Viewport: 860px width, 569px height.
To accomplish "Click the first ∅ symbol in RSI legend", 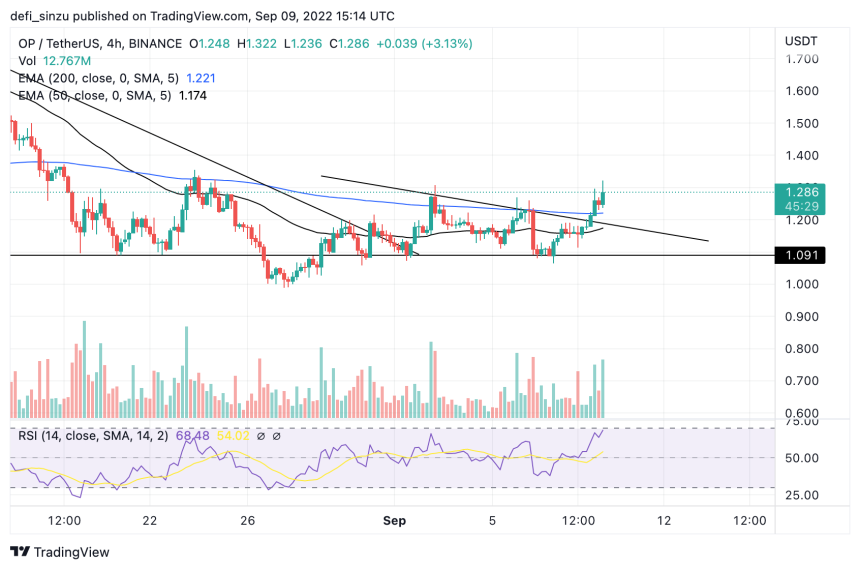I will 261,436.
